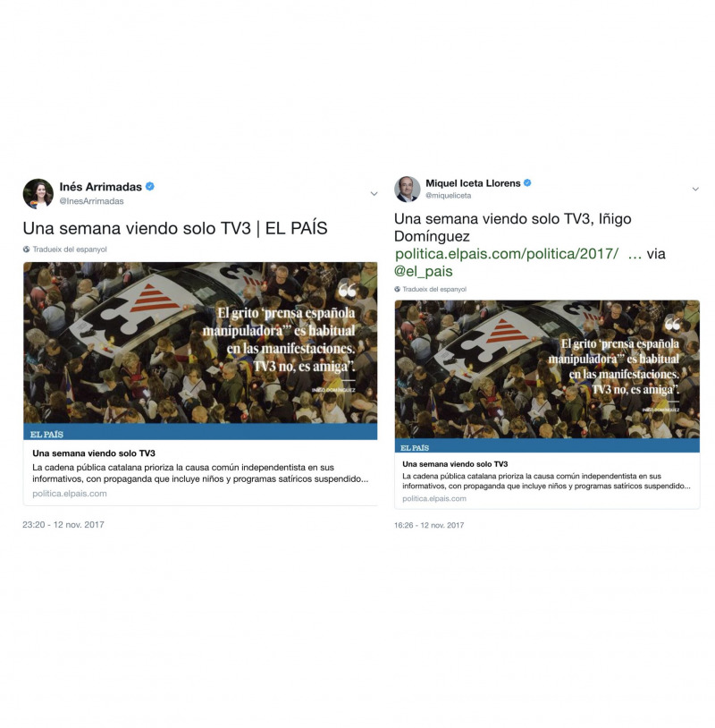Open @InesArrimadas handle
715x728 pixels.
tap(91, 201)
